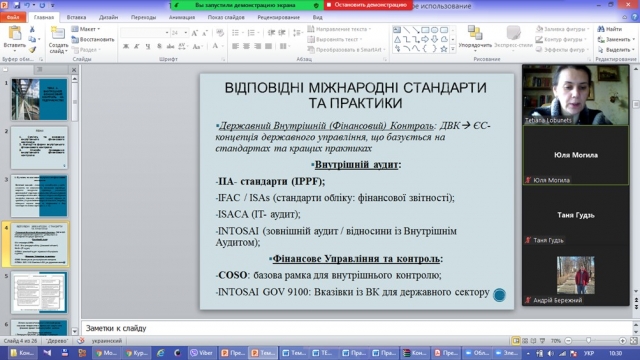Select slide 5 thumbnail in the slide panel
Screen dimensions: 640x360
tap(39, 293)
